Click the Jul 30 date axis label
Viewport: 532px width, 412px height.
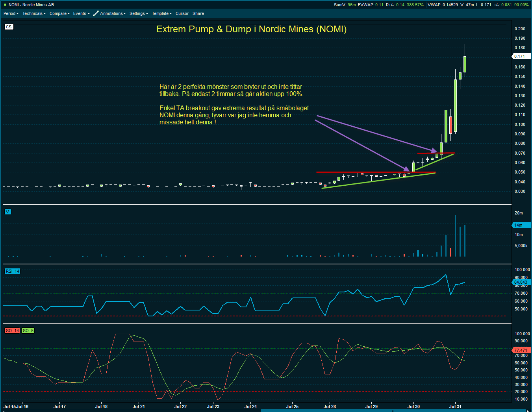[413, 406]
